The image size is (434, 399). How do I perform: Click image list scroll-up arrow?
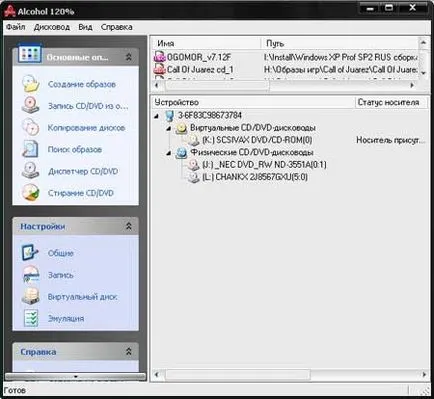(x=423, y=43)
